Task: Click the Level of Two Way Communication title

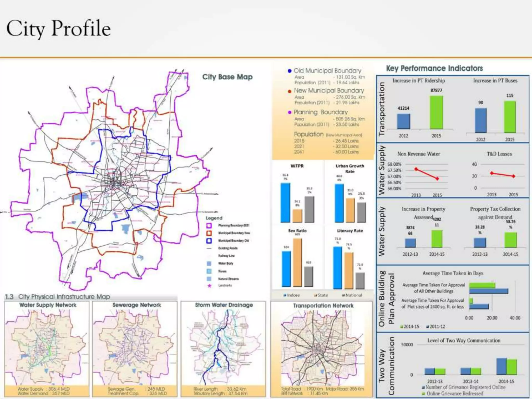Action: [464, 340]
